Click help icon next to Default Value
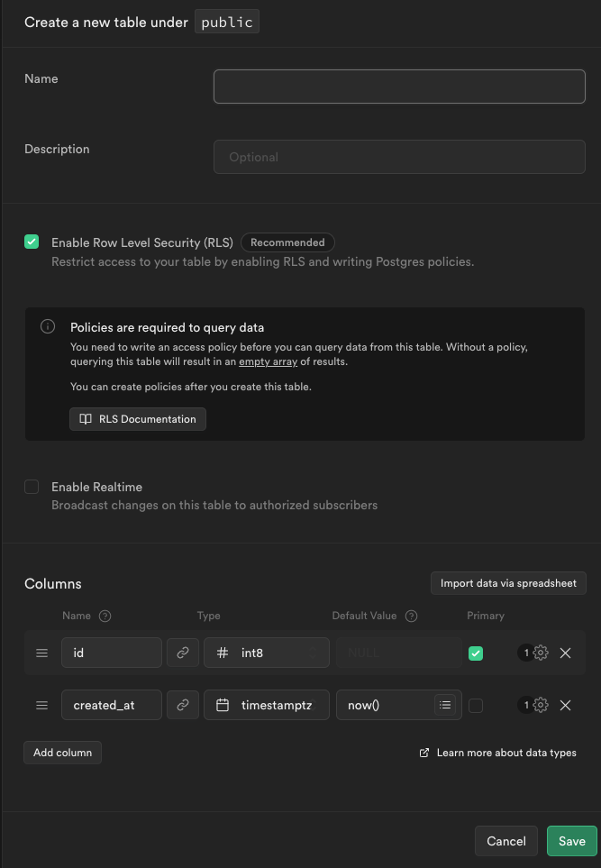 pyautogui.click(x=412, y=616)
